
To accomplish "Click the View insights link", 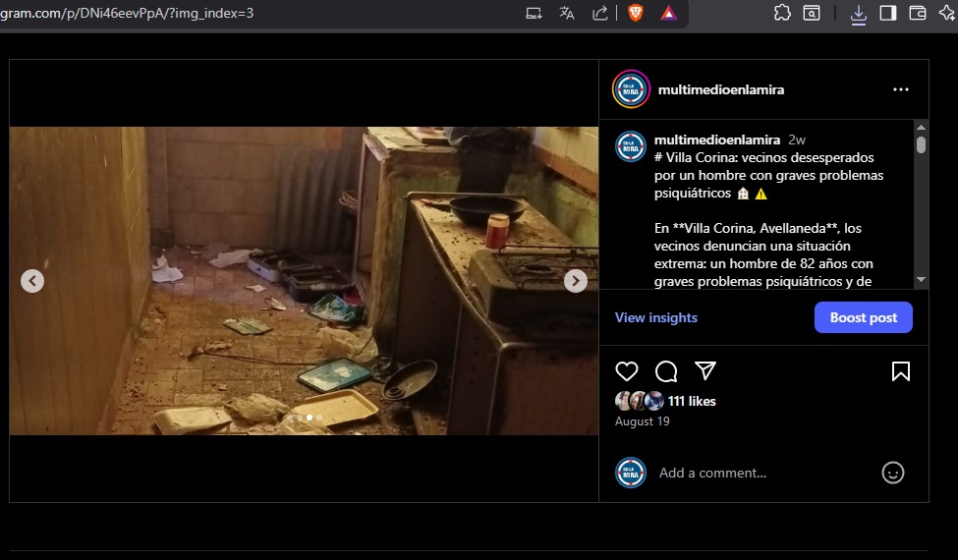I will pos(656,317).
